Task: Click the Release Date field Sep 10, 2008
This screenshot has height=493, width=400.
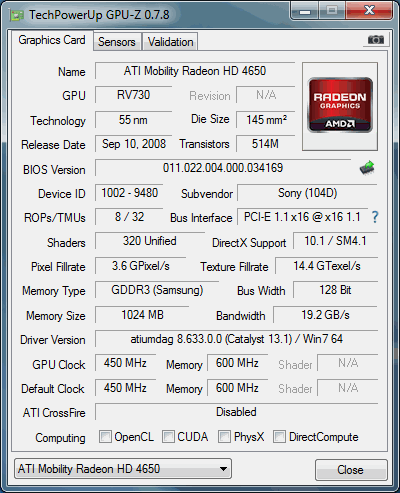Action: point(133,144)
